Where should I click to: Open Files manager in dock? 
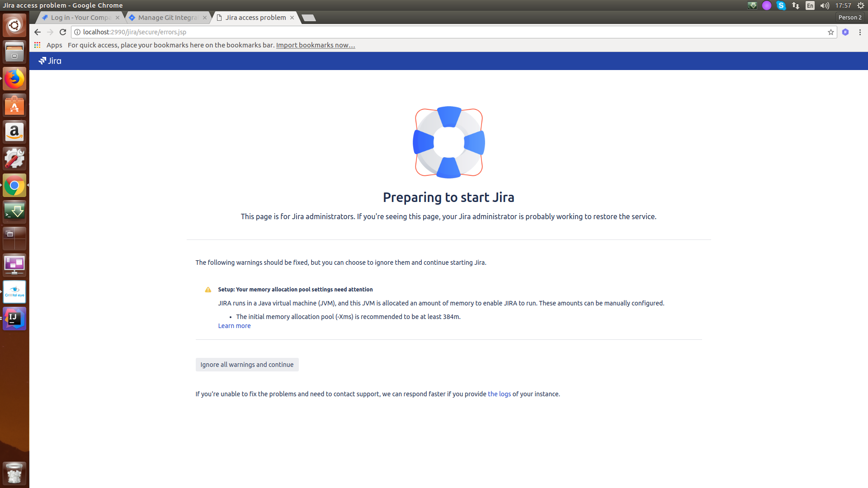14,52
